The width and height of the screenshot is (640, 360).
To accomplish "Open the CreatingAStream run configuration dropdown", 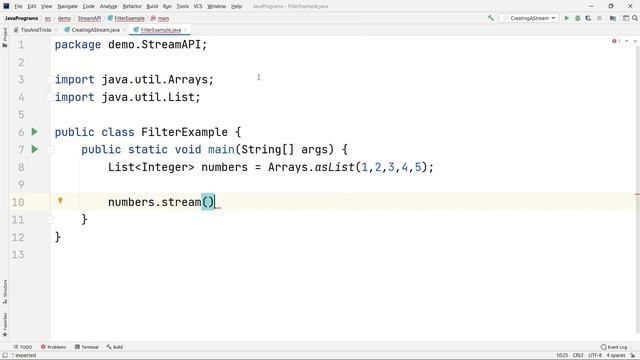I will 529,18.
